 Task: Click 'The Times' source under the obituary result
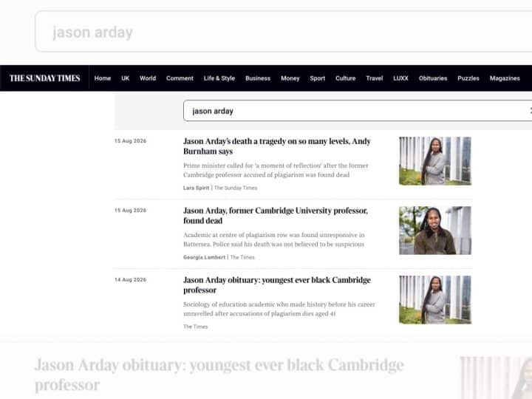coord(195,327)
